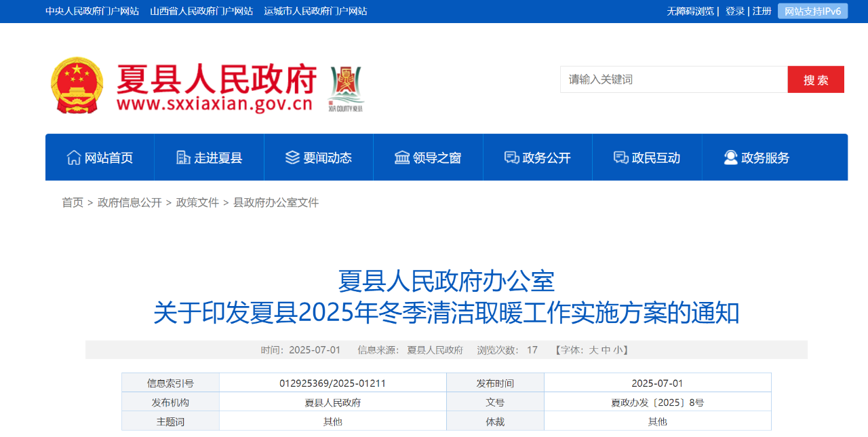Open 运城市人民政府门户网站 link
Image resolution: width=868 pixels, height=437 pixels.
coord(315,11)
